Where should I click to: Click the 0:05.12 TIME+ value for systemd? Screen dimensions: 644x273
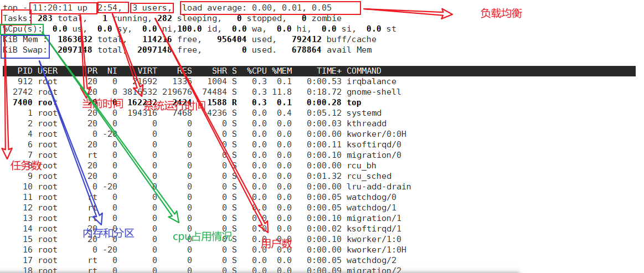[324, 113]
